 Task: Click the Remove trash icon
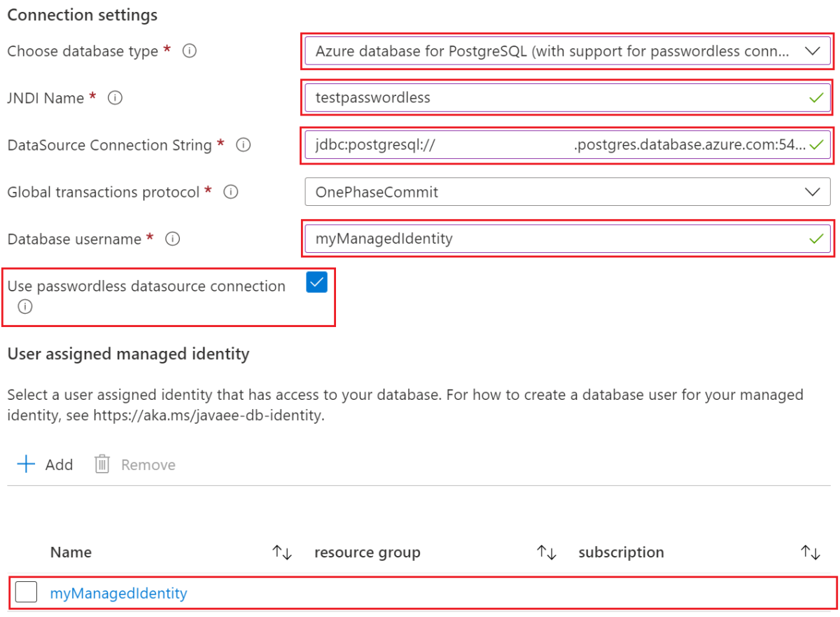point(102,464)
